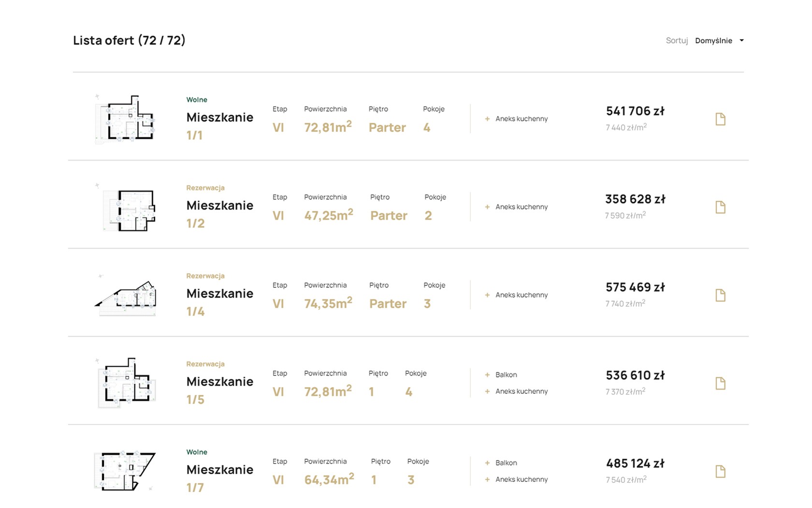
Task: Select the 358 628 zł price
Action: (x=635, y=199)
